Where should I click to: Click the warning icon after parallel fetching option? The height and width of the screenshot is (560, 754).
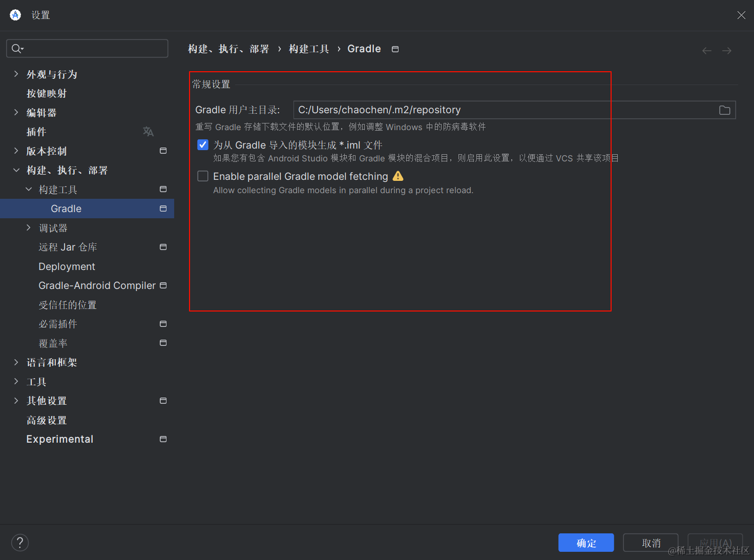[398, 176]
